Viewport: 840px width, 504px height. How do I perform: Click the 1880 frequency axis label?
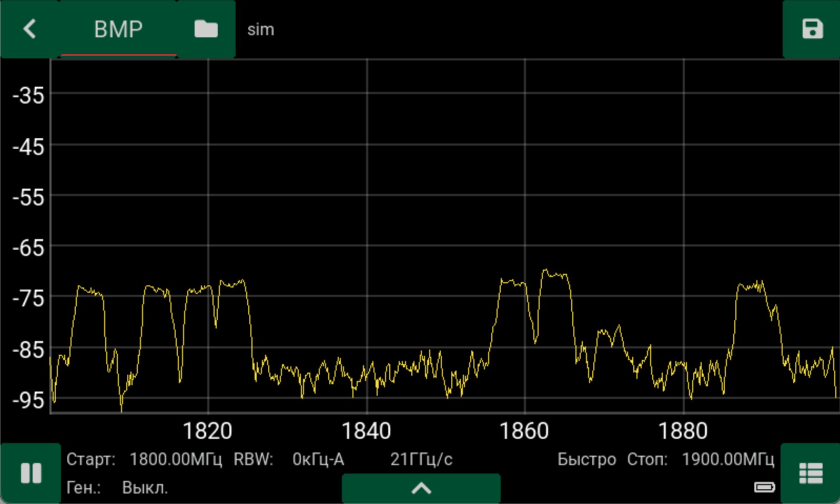pyautogui.click(x=683, y=431)
